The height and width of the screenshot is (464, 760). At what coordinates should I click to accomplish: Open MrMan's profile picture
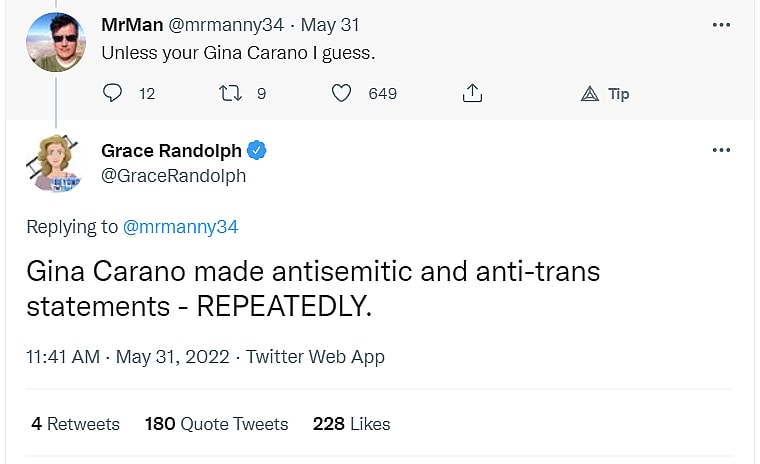[55, 42]
